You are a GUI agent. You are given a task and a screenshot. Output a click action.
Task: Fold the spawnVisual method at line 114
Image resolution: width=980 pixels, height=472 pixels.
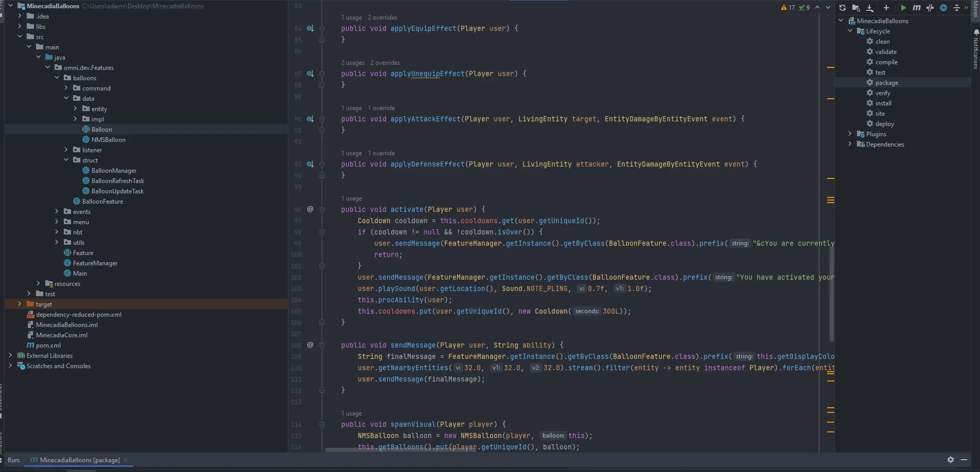[x=322, y=424]
